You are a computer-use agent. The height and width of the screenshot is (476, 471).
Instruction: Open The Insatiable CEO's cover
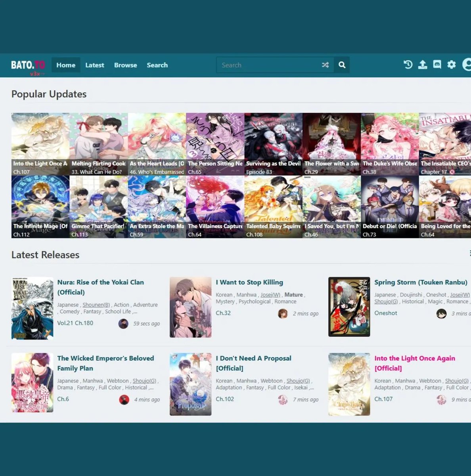445,144
